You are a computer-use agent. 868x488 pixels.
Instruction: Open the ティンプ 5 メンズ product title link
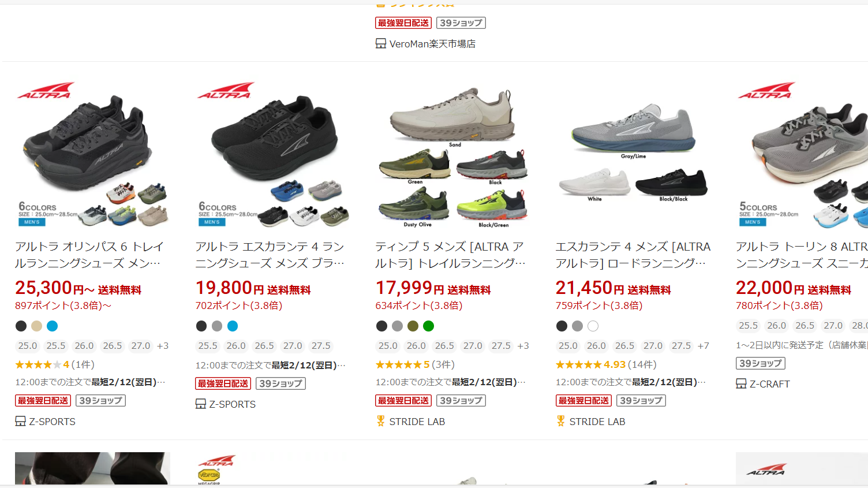pyautogui.click(x=450, y=255)
